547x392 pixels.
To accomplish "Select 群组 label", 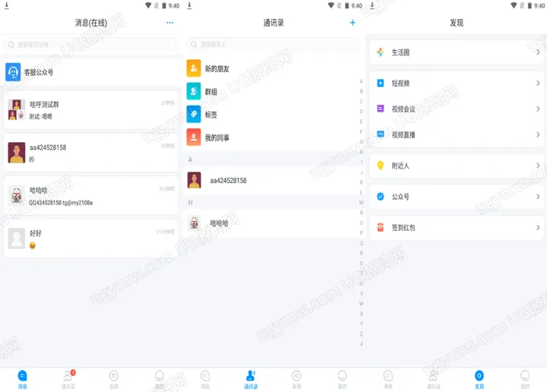I will click(211, 92).
